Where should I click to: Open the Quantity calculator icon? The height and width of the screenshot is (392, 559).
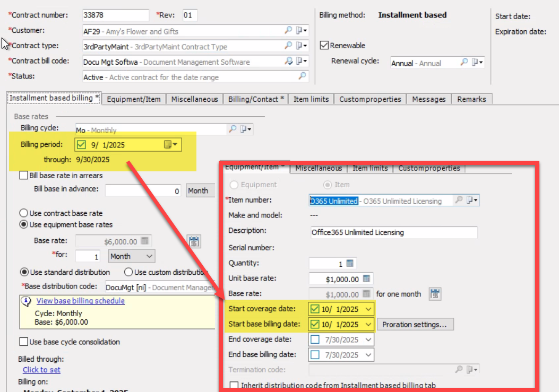pos(350,263)
